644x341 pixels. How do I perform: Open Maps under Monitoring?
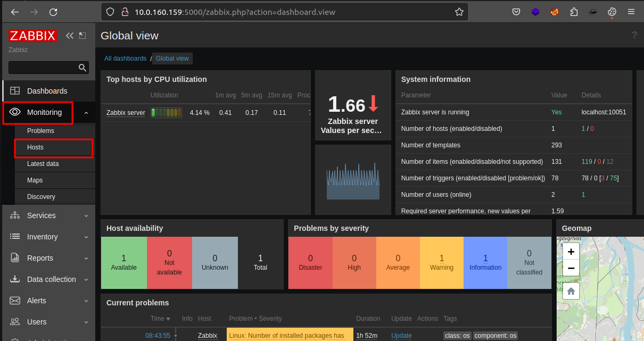(x=35, y=180)
